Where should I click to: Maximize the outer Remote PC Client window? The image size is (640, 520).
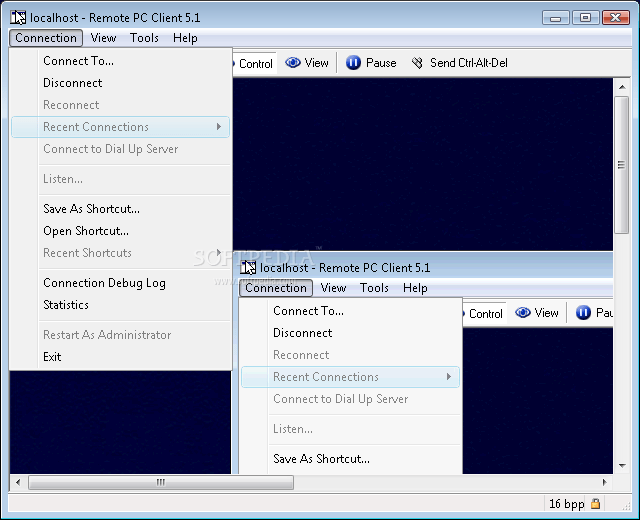tap(585, 18)
